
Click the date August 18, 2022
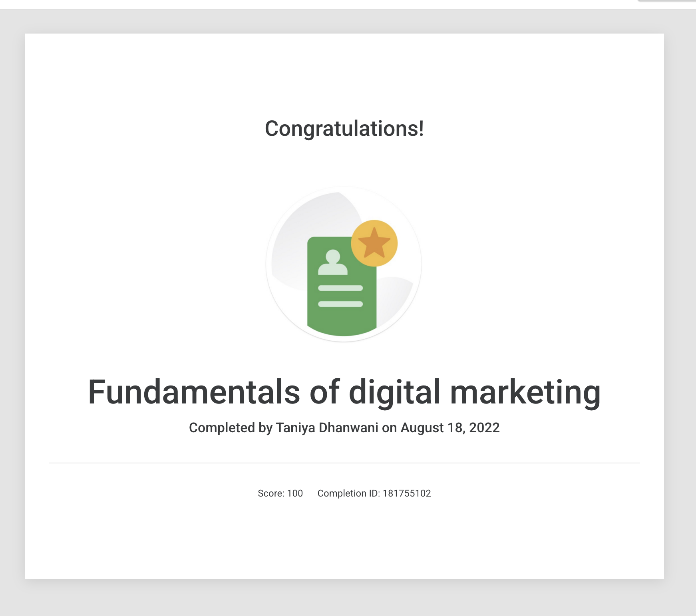click(449, 427)
